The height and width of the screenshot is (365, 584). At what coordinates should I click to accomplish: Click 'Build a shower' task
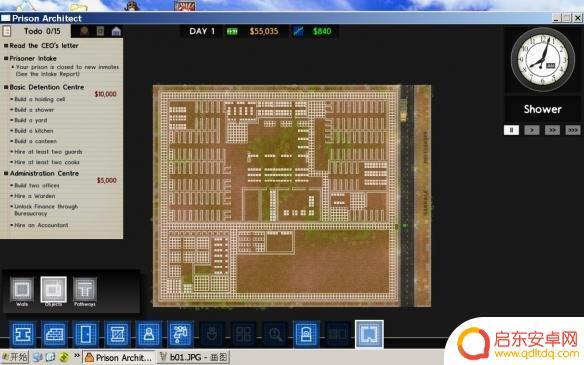point(34,110)
